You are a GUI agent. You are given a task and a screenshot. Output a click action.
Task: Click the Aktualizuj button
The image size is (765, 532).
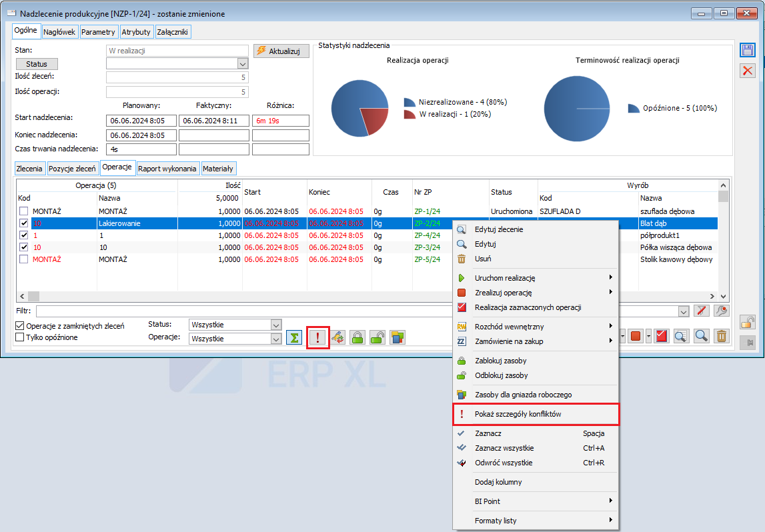(x=281, y=51)
